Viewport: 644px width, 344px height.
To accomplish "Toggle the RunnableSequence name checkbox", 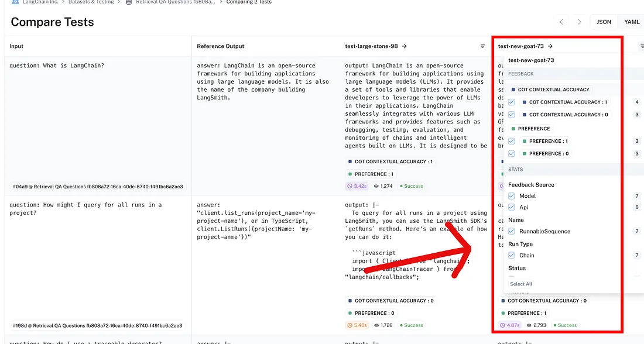I will click(x=511, y=232).
